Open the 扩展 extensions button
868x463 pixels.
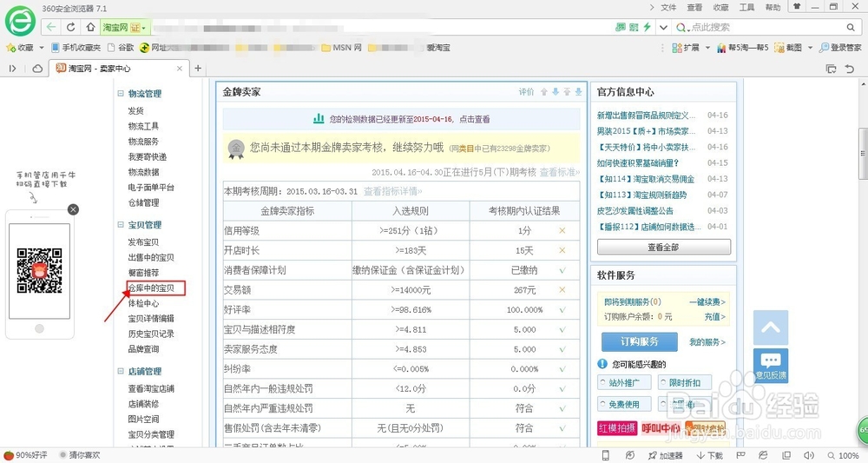point(686,48)
